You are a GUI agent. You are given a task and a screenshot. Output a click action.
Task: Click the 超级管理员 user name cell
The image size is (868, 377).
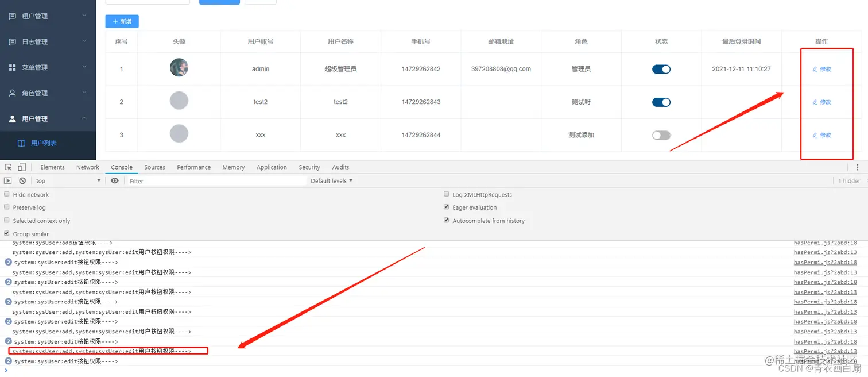(x=340, y=69)
